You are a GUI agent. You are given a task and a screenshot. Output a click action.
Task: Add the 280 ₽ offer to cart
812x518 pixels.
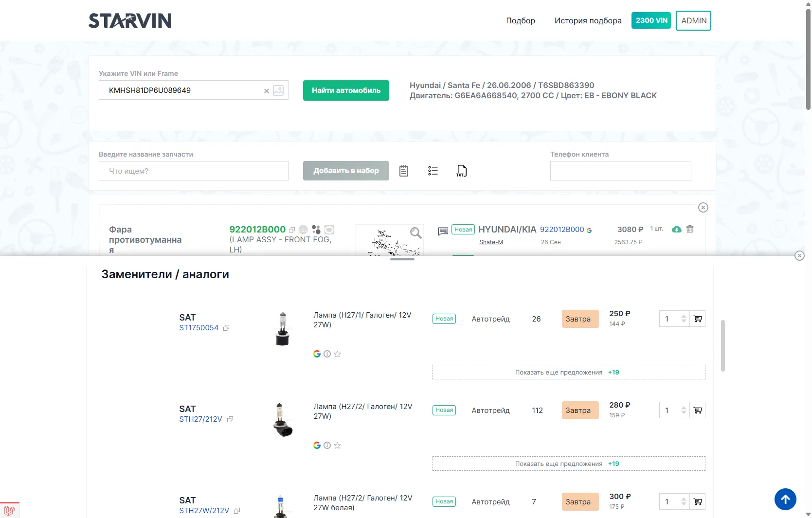pyautogui.click(x=698, y=411)
